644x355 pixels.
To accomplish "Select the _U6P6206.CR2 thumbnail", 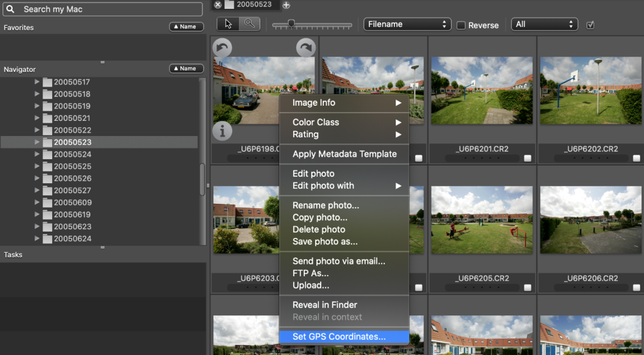I will 591,220.
